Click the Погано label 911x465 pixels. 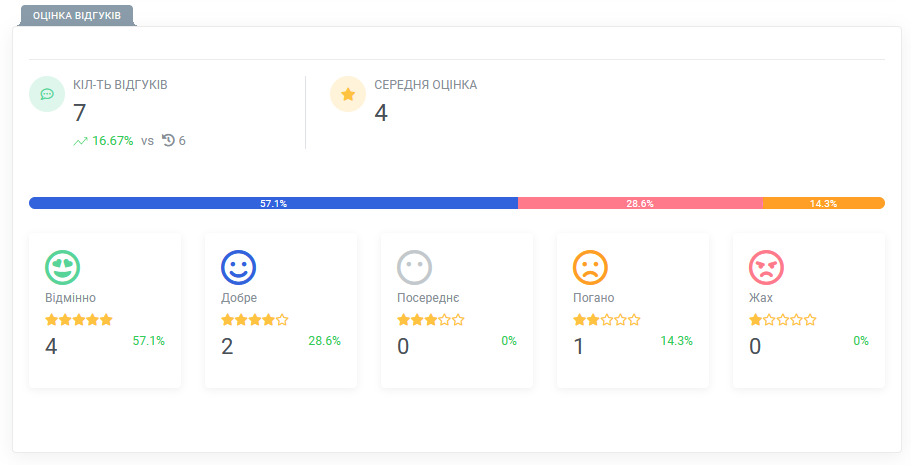pos(594,298)
